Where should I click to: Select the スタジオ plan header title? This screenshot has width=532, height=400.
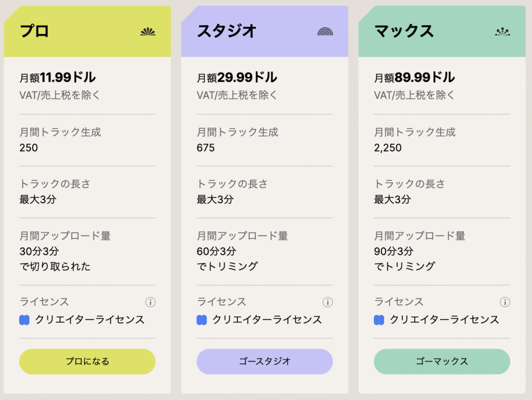[x=227, y=31]
